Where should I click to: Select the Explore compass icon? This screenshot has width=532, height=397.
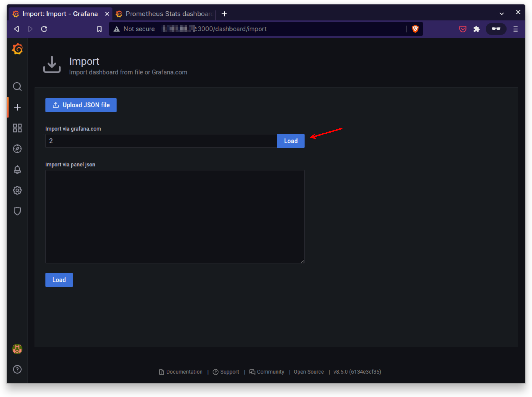(x=17, y=149)
